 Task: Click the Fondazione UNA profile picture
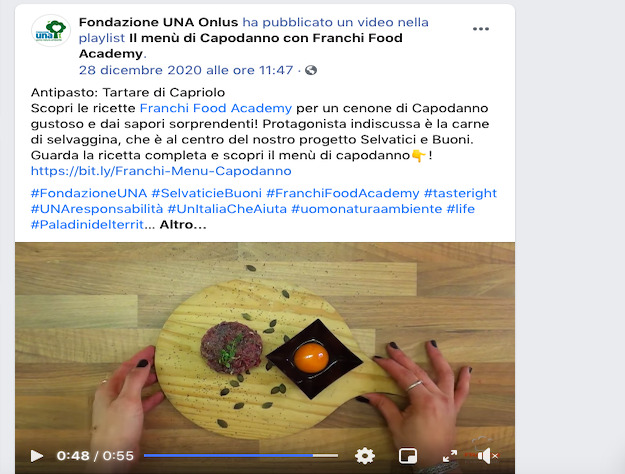click(x=51, y=30)
